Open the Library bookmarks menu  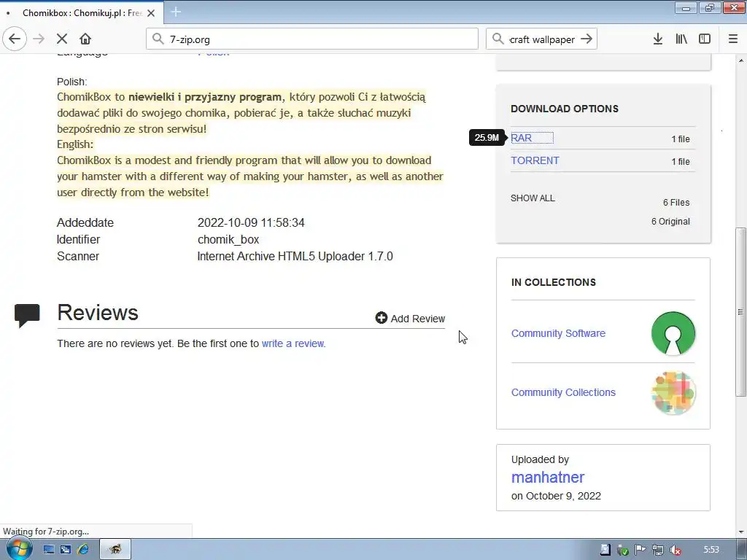(x=681, y=39)
